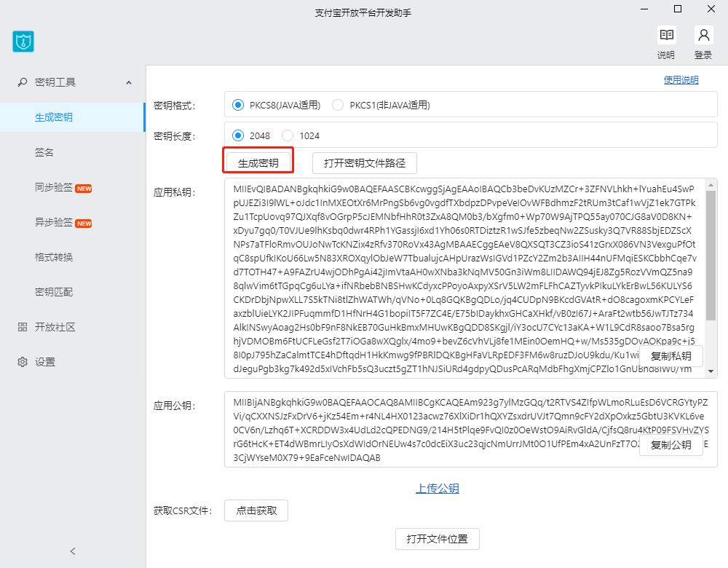Click 打开文件位置 button
Viewport: 728px width, 568px height.
pos(437,539)
